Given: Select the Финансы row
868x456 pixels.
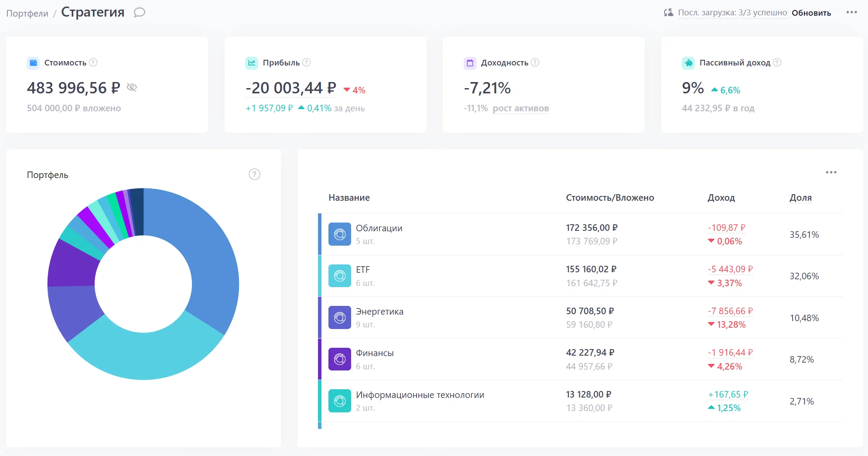Looking at the screenshot, I should [x=580, y=359].
